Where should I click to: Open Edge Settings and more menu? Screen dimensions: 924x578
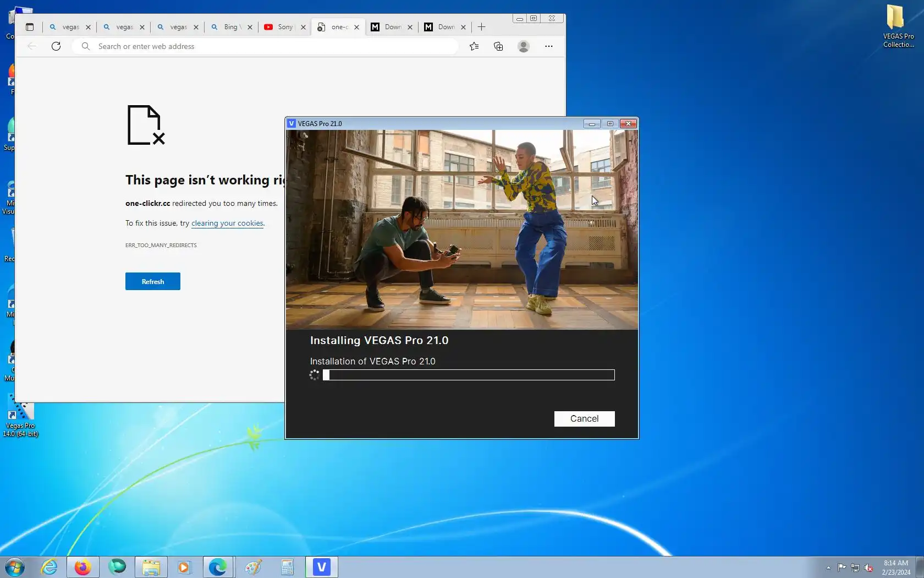[x=549, y=46]
